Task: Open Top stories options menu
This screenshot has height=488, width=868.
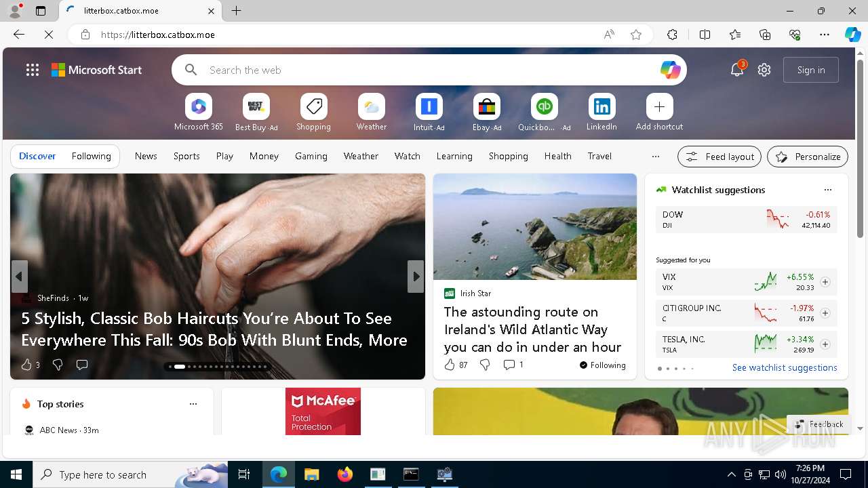Action: point(193,404)
